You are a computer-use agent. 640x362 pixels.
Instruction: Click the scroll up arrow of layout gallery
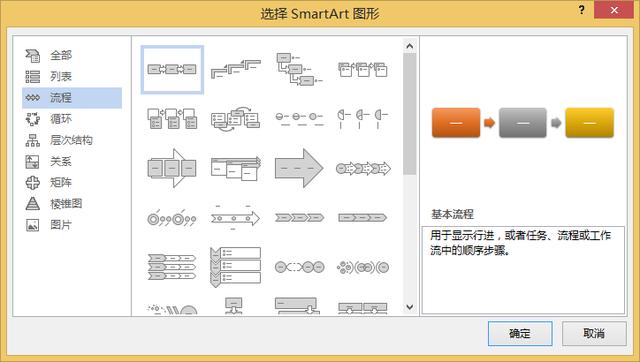click(410, 46)
